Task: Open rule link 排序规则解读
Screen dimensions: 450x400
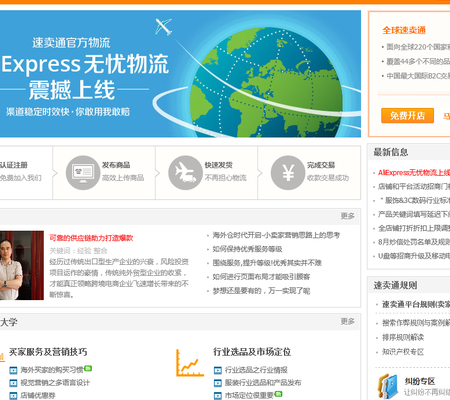Action: pyautogui.click(x=403, y=337)
